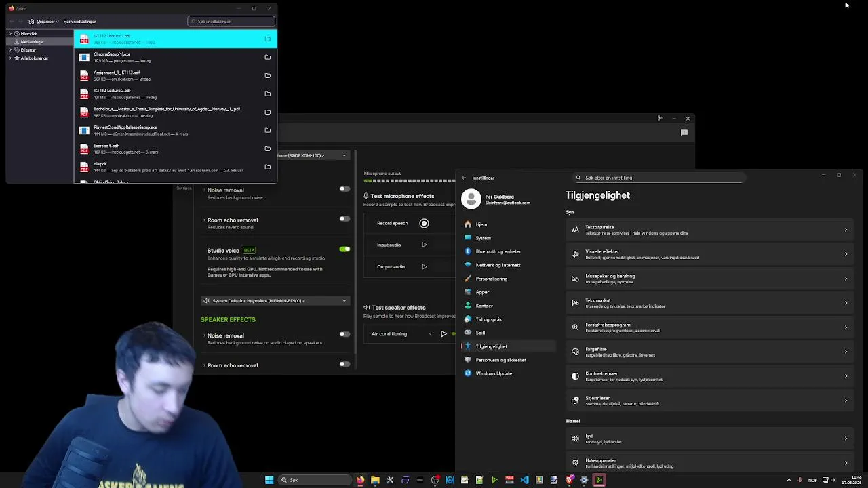Open System in the Settings sidebar

507,238
